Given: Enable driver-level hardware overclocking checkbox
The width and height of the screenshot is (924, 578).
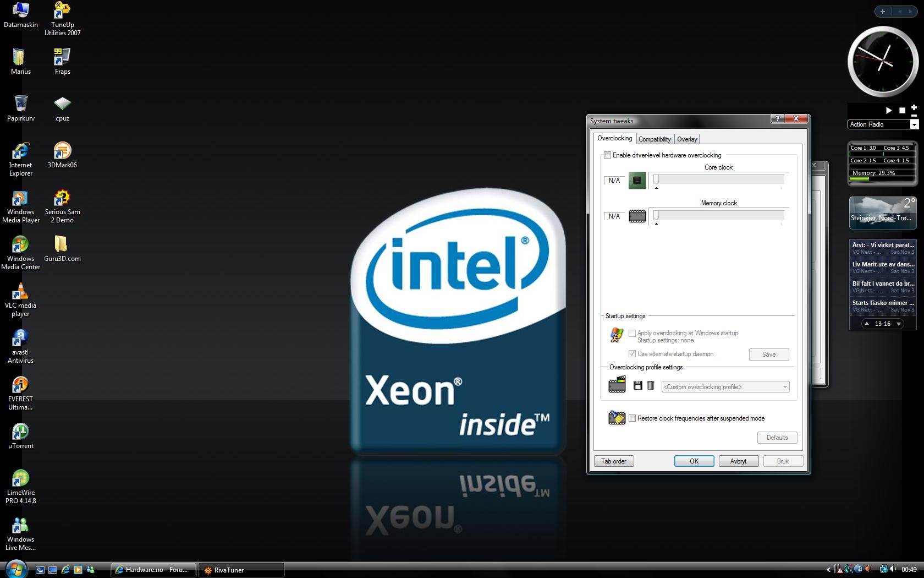Looking at the screenshot, I should 607,155.
